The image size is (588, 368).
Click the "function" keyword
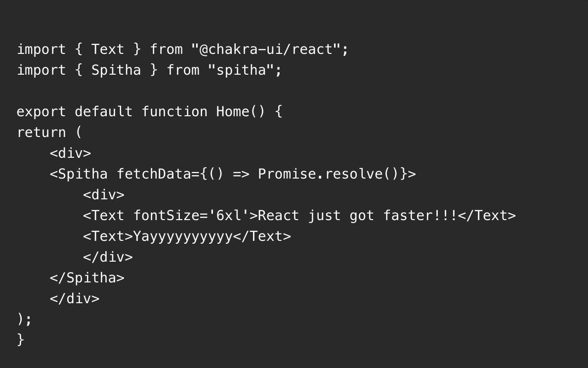(x=174, y=111)
